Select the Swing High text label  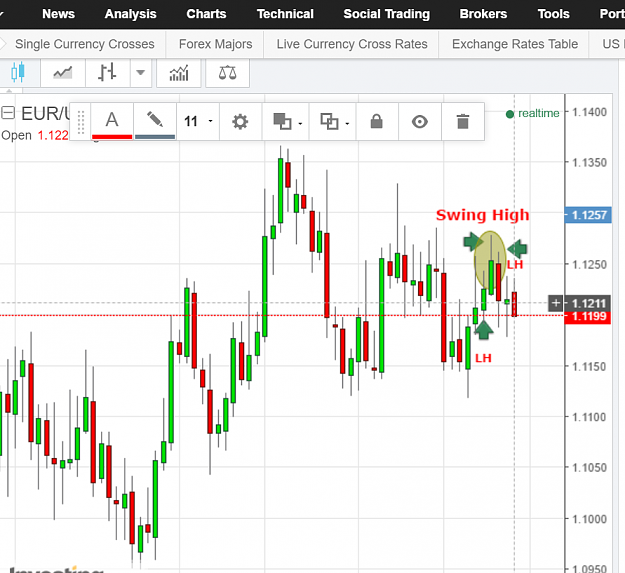pos(482,215)
